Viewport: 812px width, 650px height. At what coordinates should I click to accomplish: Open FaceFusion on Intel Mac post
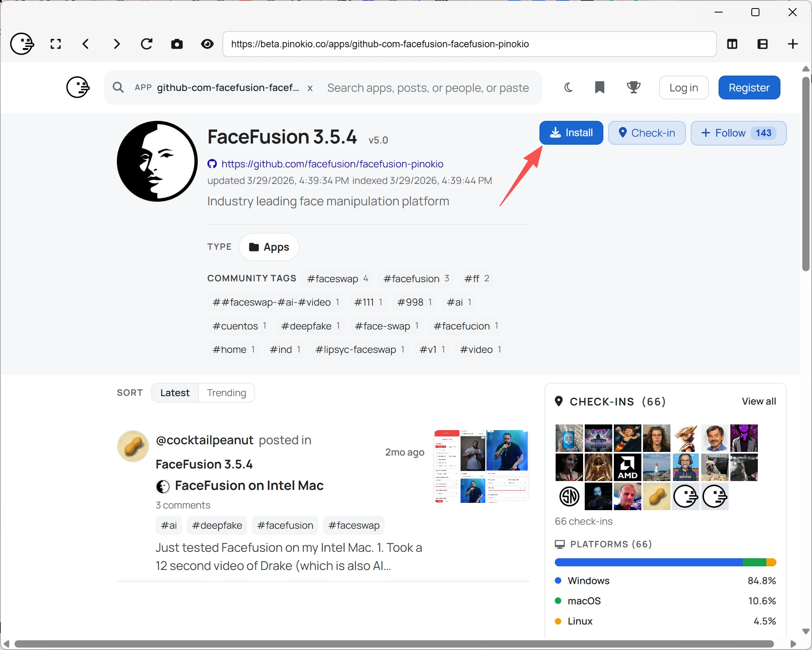pos(249,485)
